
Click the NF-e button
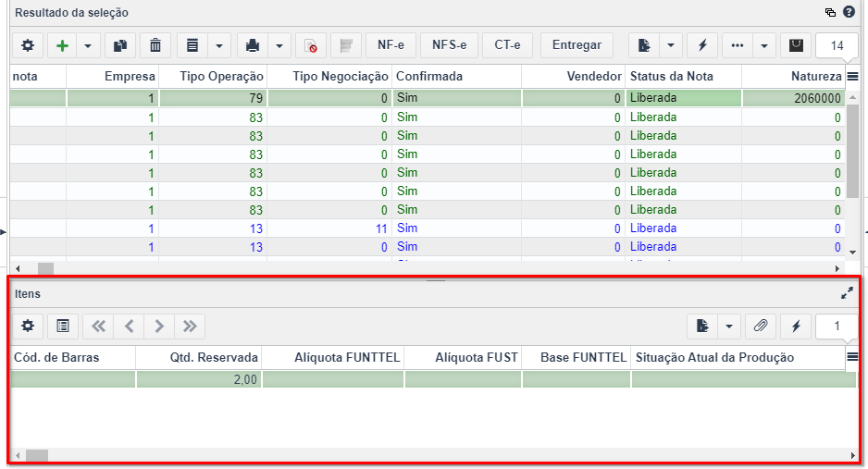point(391,45)
